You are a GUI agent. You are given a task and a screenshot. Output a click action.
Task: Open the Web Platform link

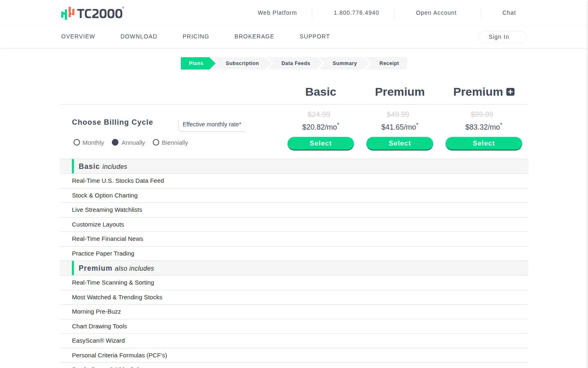(277, 13)
